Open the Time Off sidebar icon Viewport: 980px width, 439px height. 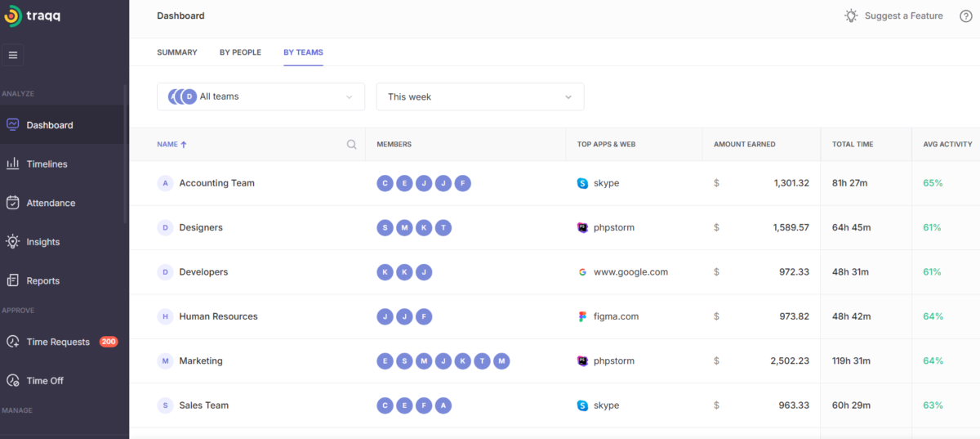(12, 381)
